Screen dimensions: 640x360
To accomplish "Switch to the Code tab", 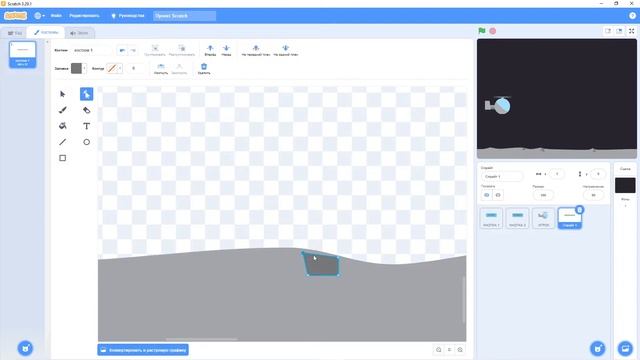I will coord(15,33).
